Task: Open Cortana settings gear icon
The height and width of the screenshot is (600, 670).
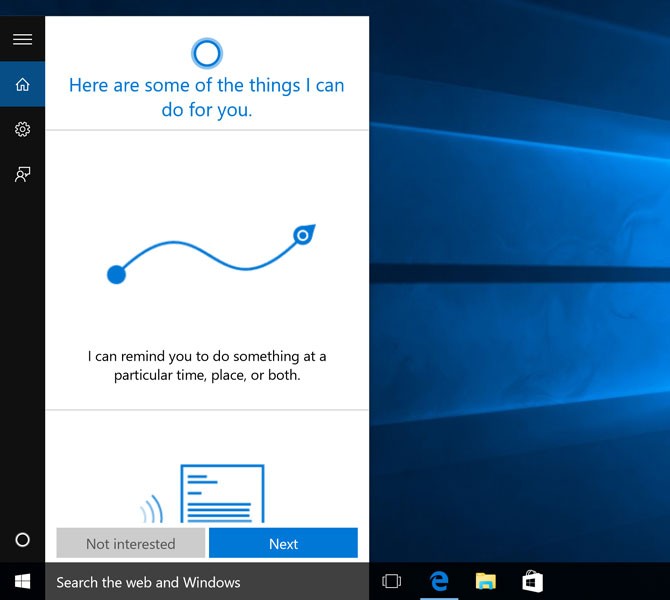Action: click(x=22, y=129)
